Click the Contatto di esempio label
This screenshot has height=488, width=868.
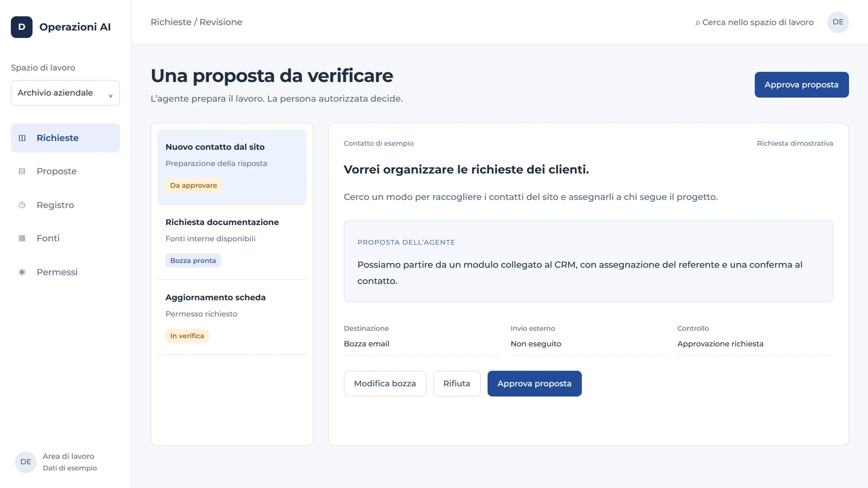tap(378, 144)
